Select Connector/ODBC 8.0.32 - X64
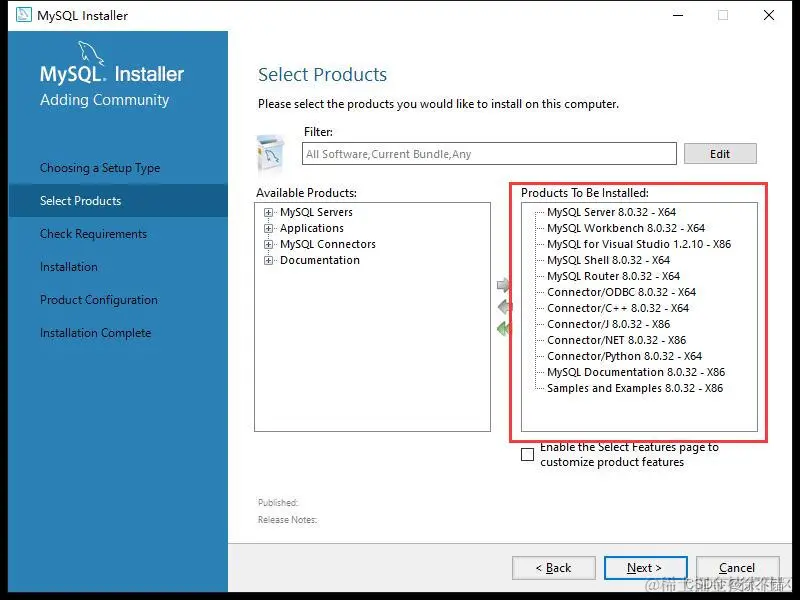 (x=621, y=292)
